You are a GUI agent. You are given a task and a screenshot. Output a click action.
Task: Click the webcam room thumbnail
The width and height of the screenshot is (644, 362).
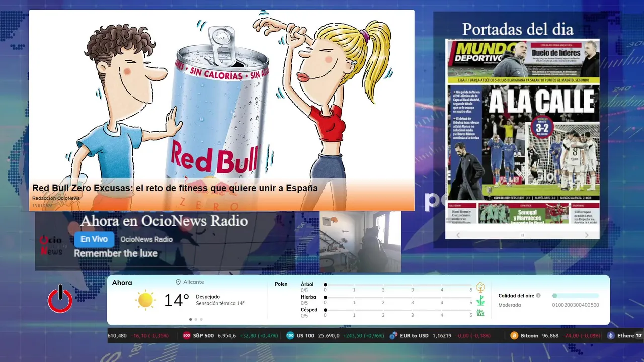pos(360,241)
